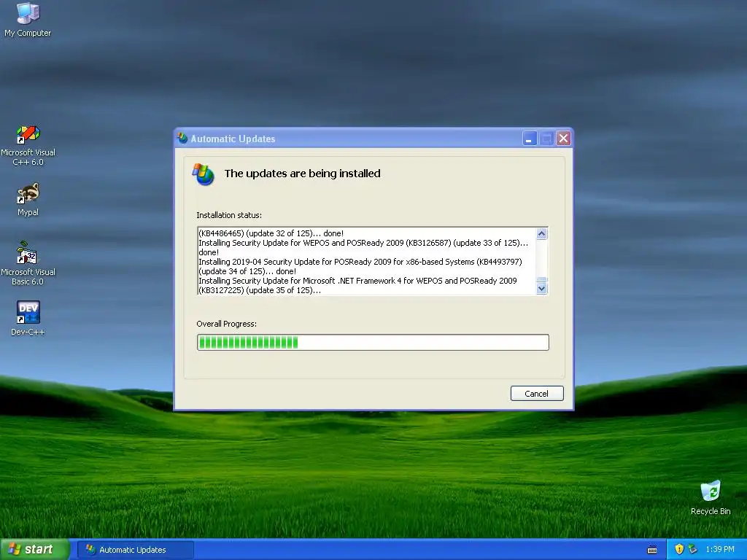This screenshot has width=747, height=560.
Task: Open the Start menu
Action: point(34,549)
